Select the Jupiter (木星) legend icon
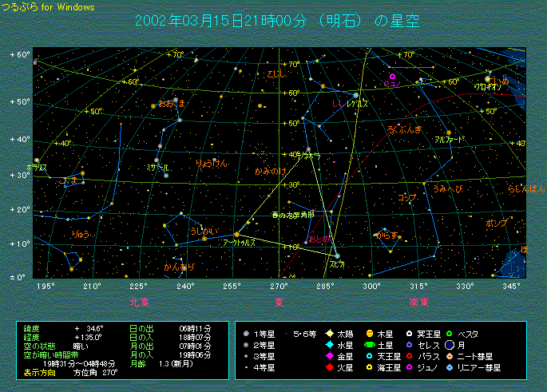 (x=370, y=333)
